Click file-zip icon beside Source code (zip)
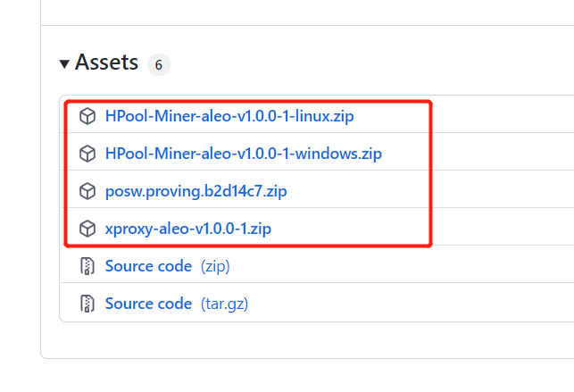 click(87, 266)
